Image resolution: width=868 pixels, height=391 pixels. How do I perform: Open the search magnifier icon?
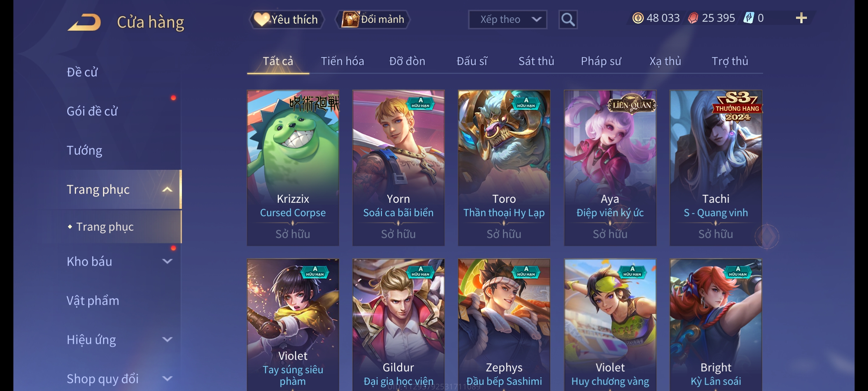(568, 20)
